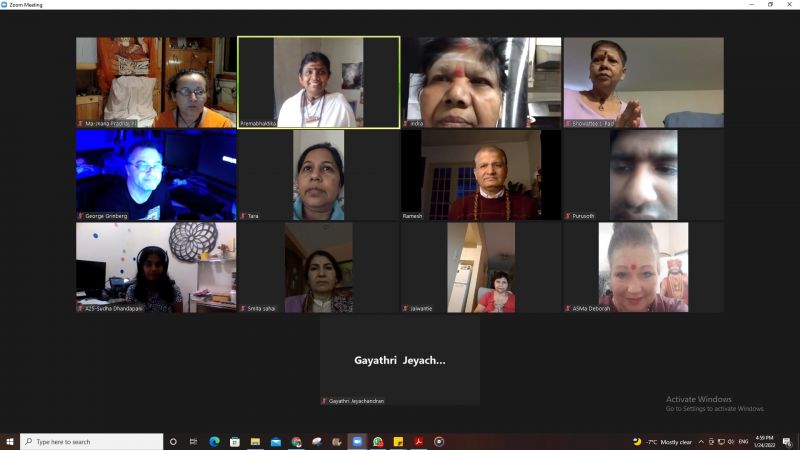Click muted mic icon beside Purusoth
This screenshot has width=800, height=450.
coord(568,216)
